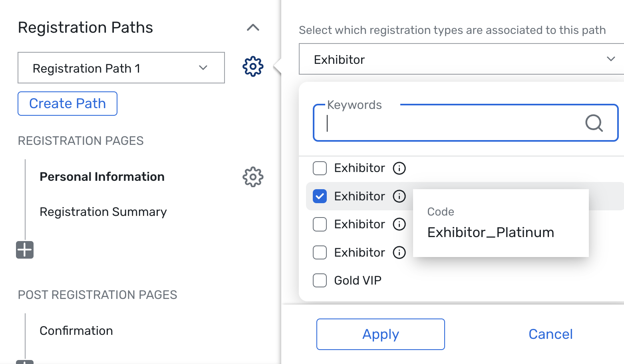The image size is (624, 364).
Task: Click the Exhibitor_Platinum code text
Action: 491,232
